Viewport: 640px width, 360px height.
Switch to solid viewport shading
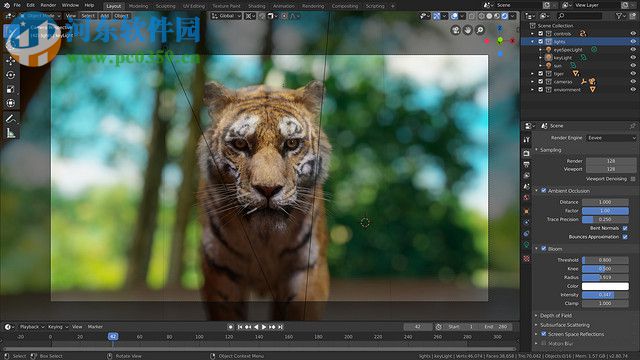click(x=489, y=16)
